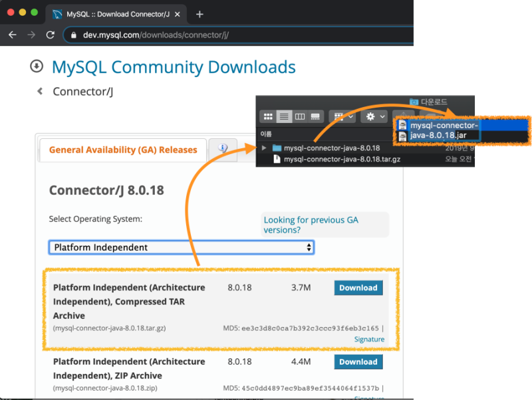Open the 다운로드 folder icon in Finder title bar
The image size is (532, 400).
pyautogui.click(x=413, y=101)
